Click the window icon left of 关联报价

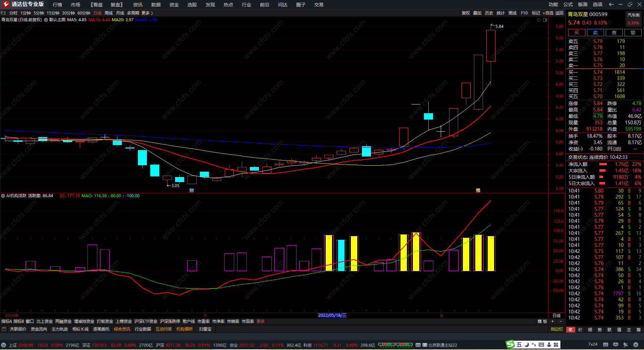pyautogui.click(x=4, y=329)
